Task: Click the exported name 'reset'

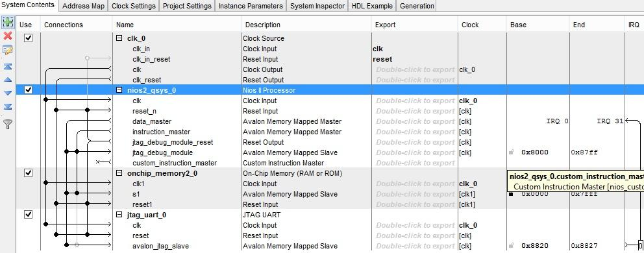Action: (x=382, y=59)
